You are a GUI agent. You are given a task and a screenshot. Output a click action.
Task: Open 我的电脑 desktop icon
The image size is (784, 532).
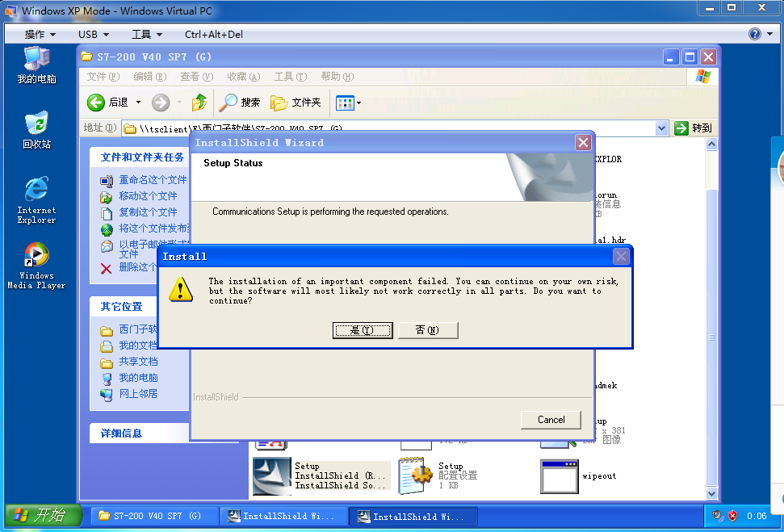36,65
